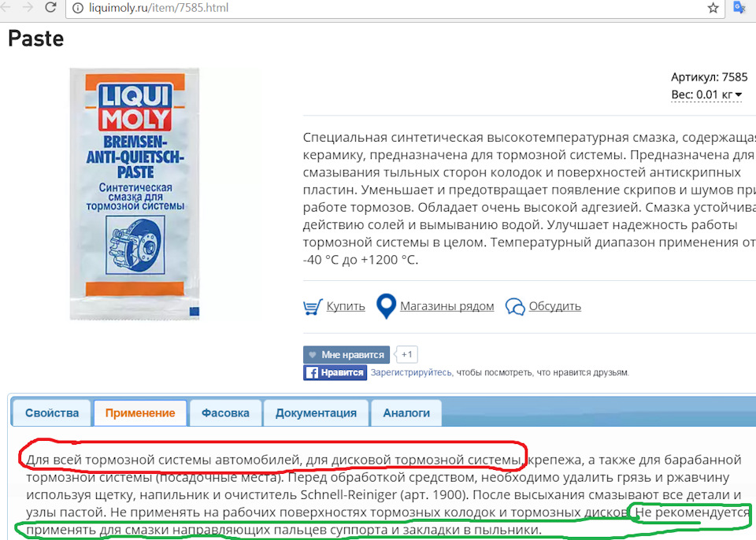
Task: Reload the page with refresh icon
Action: pos(50,8)
